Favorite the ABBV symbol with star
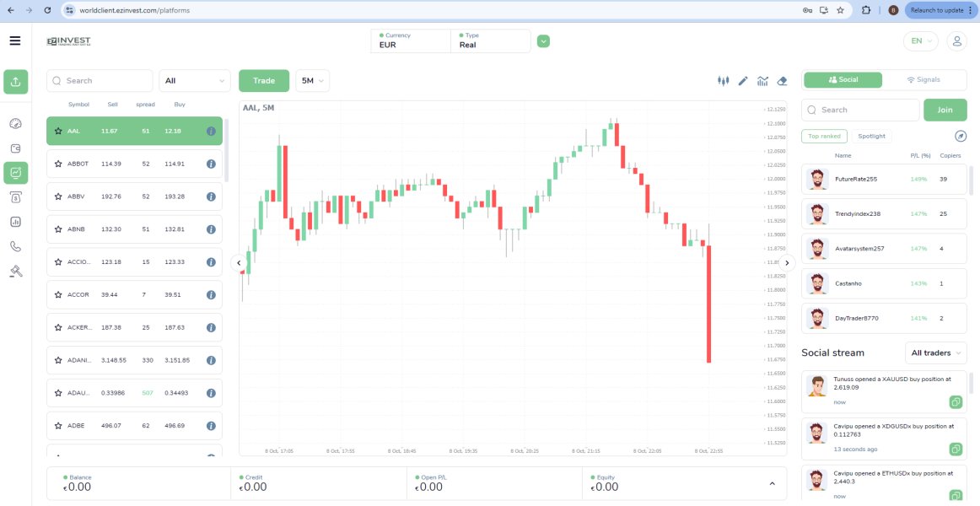 [58, 196]
